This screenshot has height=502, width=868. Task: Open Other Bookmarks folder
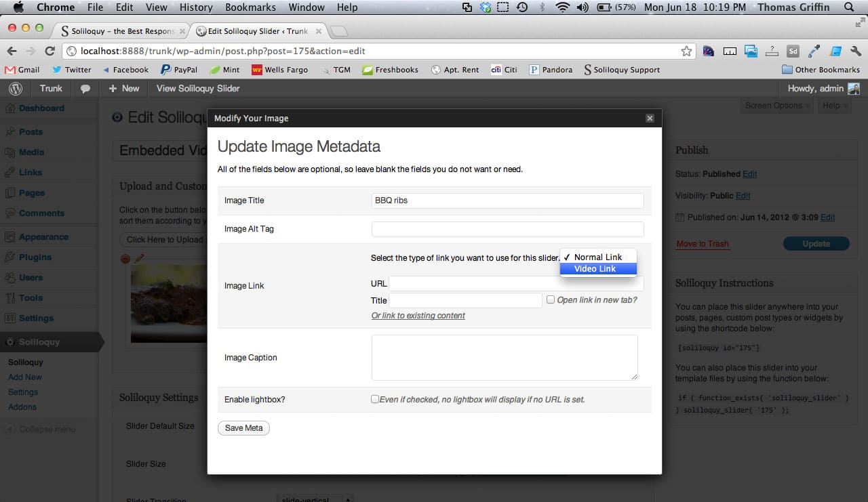coord(821,70)
